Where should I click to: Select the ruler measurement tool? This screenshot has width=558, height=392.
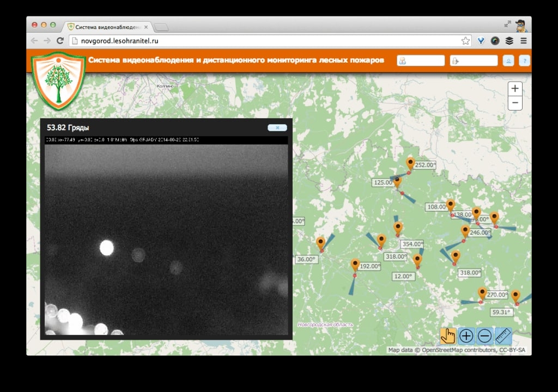coord(502,336)
